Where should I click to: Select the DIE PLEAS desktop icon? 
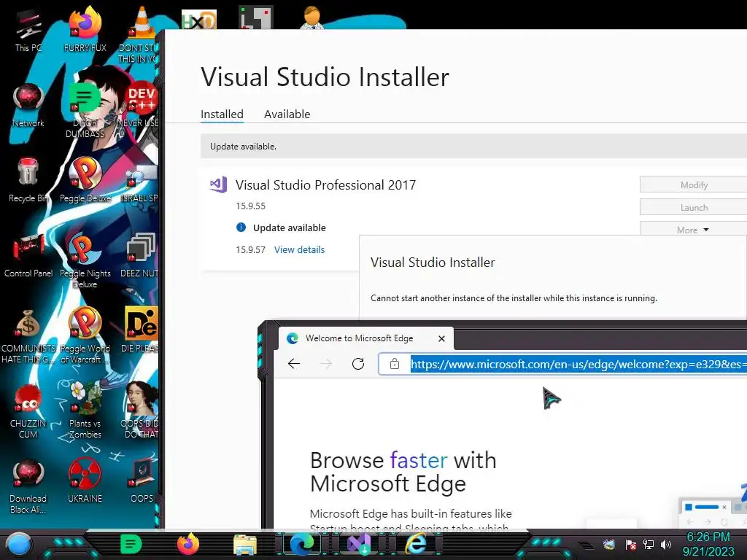pos(141,330)
